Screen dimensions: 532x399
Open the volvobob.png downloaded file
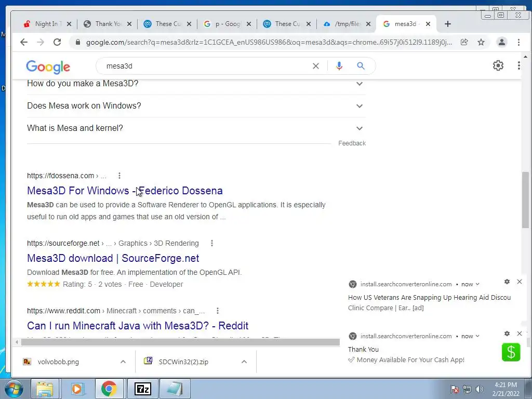[x=58, y=362]
